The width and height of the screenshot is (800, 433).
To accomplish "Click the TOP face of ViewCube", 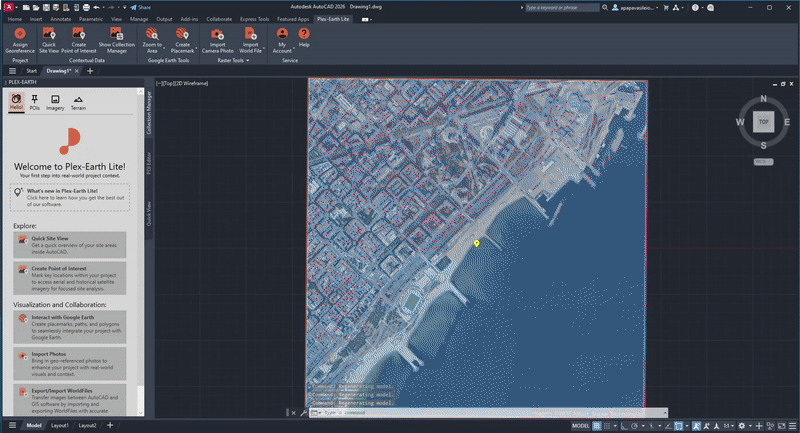I will pyautogui.click(x=763, y=122).
